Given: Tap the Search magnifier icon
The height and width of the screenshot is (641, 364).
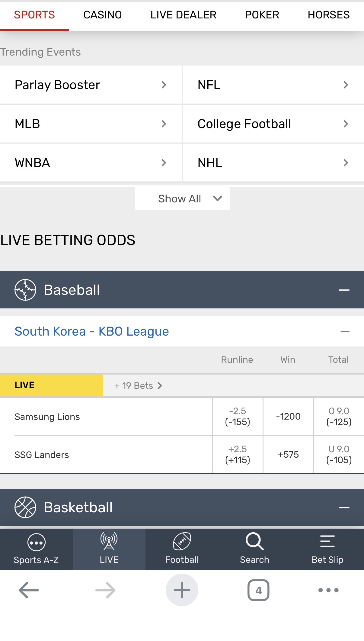Looking at the screenshot, I should pos(254,542).
